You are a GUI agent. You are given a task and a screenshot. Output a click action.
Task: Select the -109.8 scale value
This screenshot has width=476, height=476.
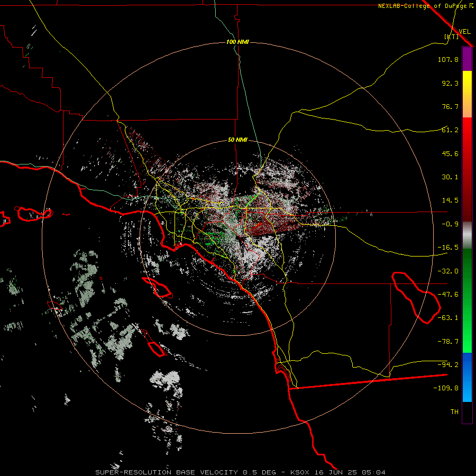pos(446,388)
